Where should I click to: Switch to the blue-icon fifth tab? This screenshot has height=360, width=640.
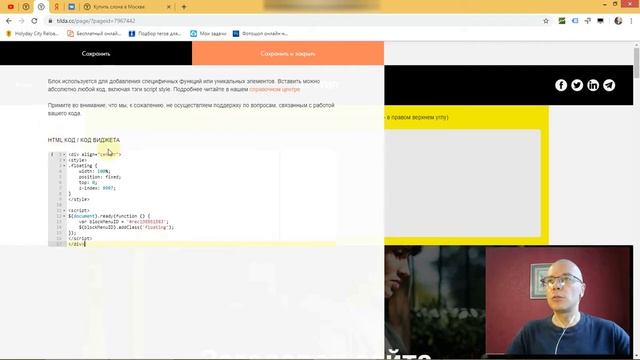coord(71,7)
